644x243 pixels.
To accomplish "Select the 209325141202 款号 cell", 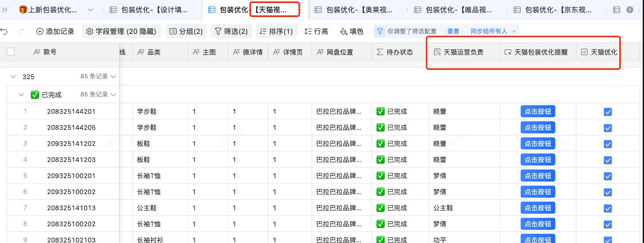I will 71,144.
